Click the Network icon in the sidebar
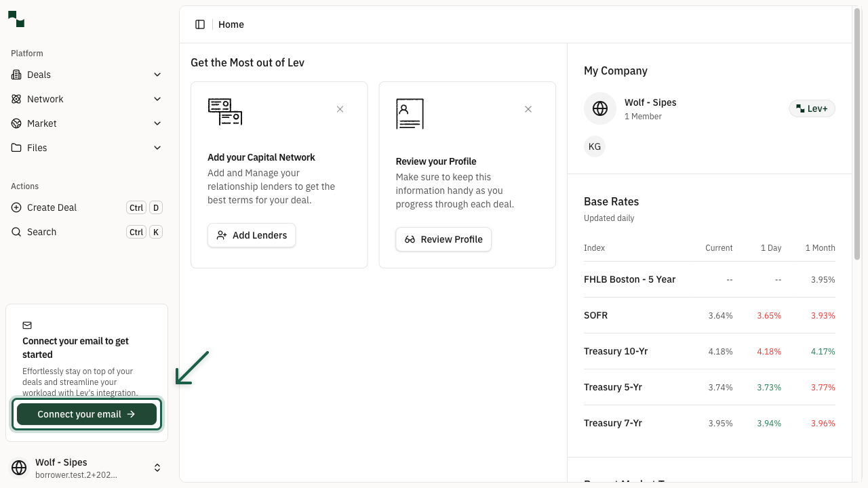 point(16,99)
